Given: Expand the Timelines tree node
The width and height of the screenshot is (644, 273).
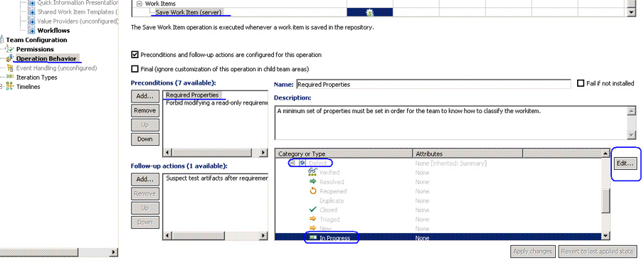Looking at the screenshot, I should coord(1,87).
